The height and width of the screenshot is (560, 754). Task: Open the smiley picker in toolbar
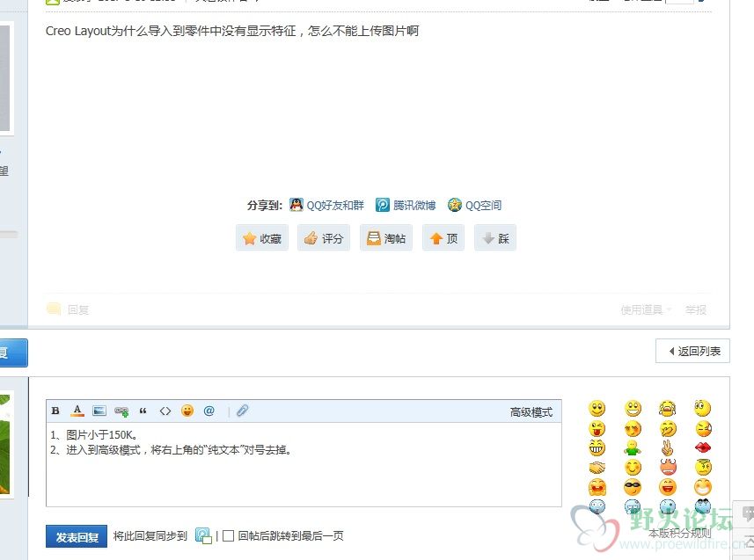pyautogui.click(x=187, y=411)
